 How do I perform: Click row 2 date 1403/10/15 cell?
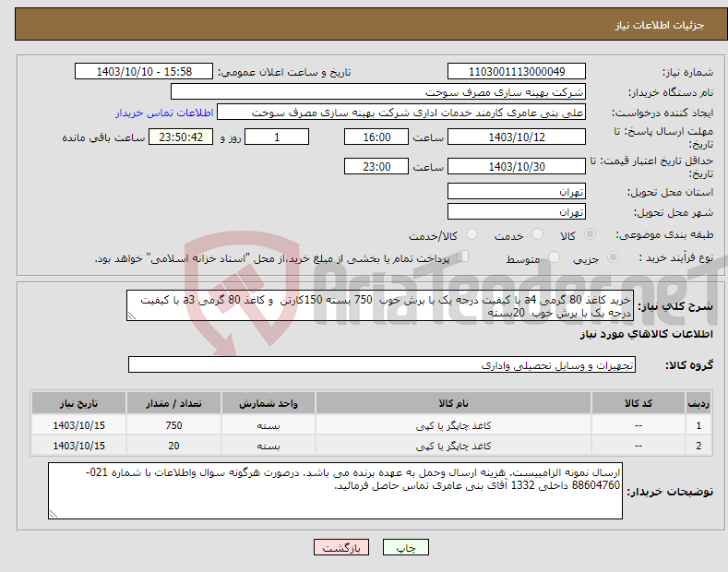pos(79,446)
